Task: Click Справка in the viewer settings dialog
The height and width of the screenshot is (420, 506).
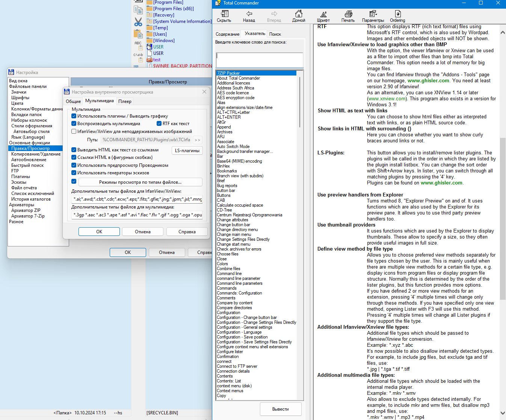Action: pos(187,232)
